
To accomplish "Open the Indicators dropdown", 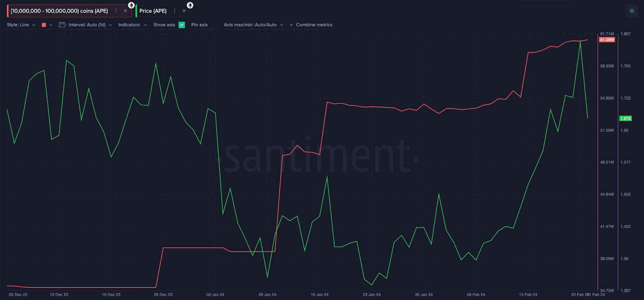I will [x=132, y=25].
